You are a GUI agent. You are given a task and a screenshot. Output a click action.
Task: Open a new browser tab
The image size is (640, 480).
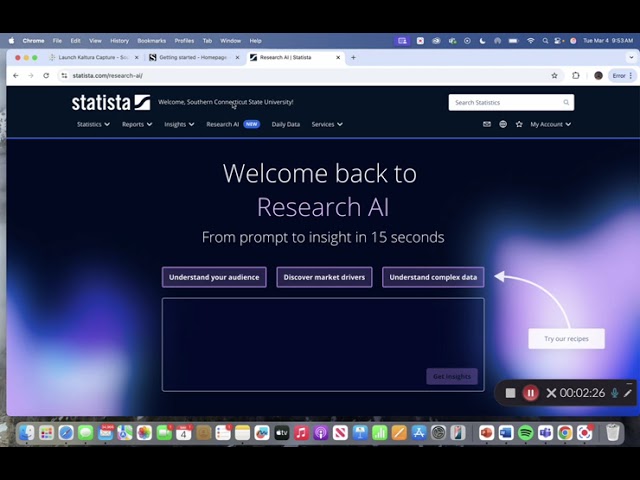pyautogui.click(x=353, y=58)
